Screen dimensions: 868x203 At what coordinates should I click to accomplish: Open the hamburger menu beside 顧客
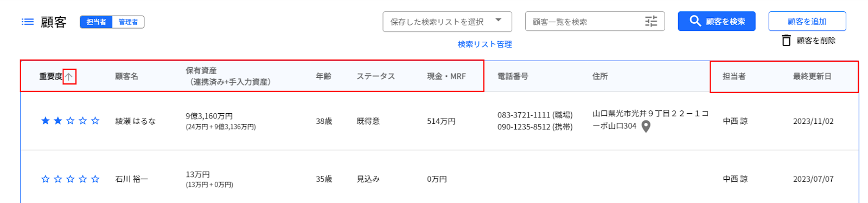28,22
